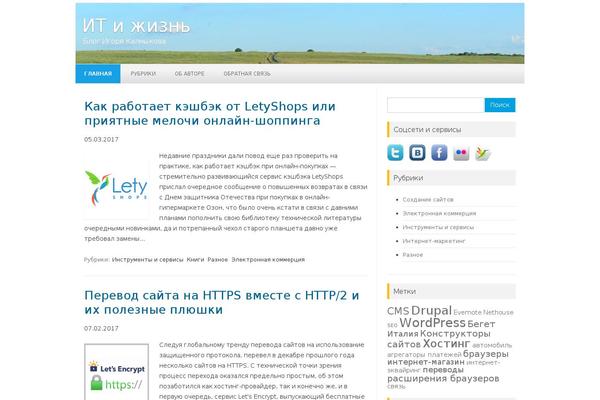Screen dimensions: 600x400
Task: Select the seo tag
Action: (392, 325)
